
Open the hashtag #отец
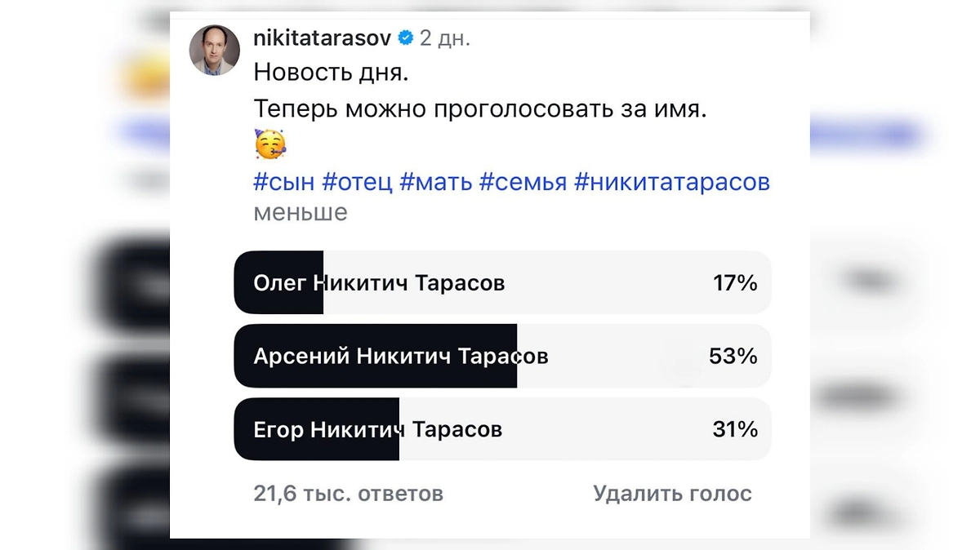(x=358, y=182)
